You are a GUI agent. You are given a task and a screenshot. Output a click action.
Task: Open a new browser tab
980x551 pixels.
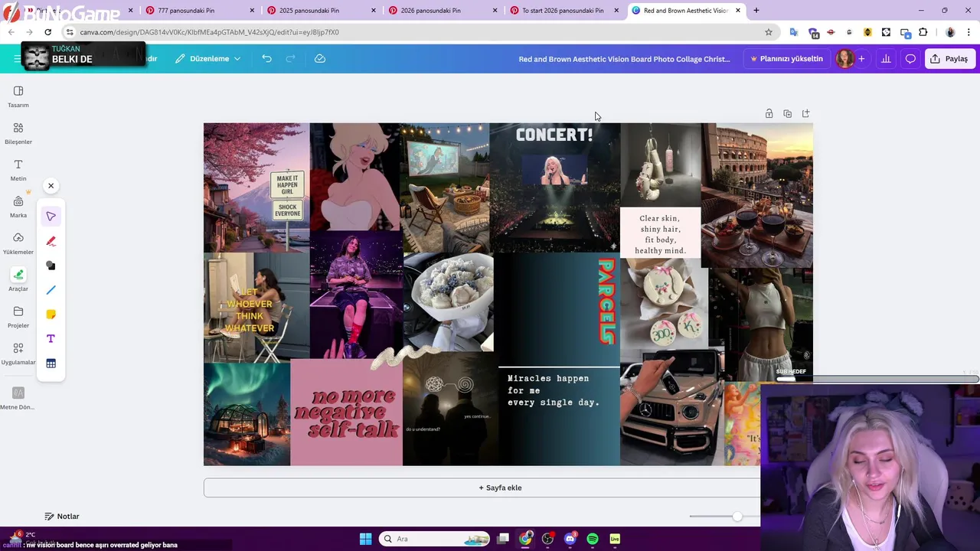tap(756, 11)
